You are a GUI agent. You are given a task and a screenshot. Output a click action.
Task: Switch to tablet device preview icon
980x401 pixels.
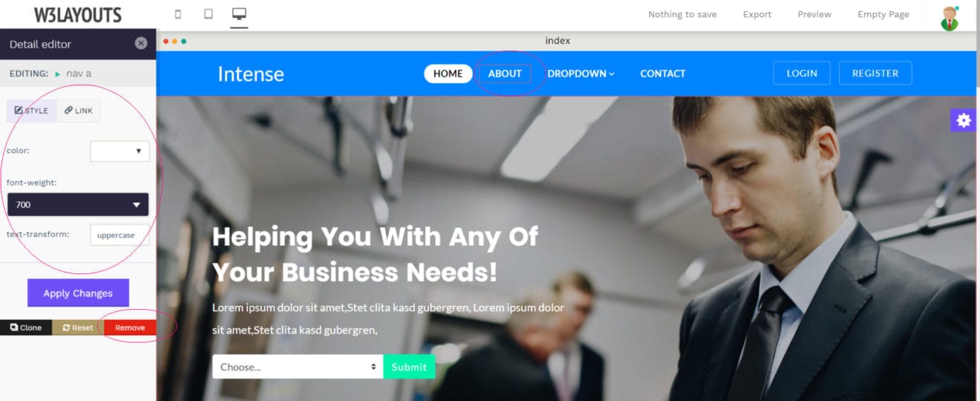pos(209,14)
